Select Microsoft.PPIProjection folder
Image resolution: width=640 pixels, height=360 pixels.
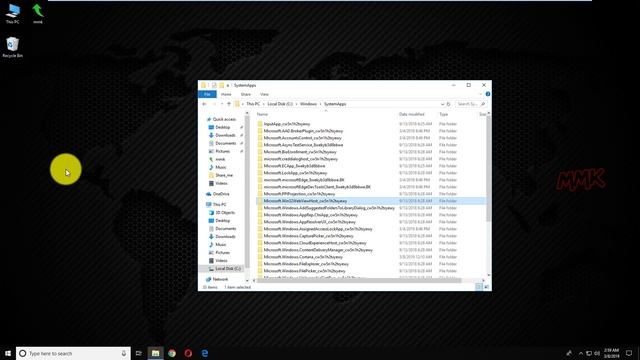299,194
